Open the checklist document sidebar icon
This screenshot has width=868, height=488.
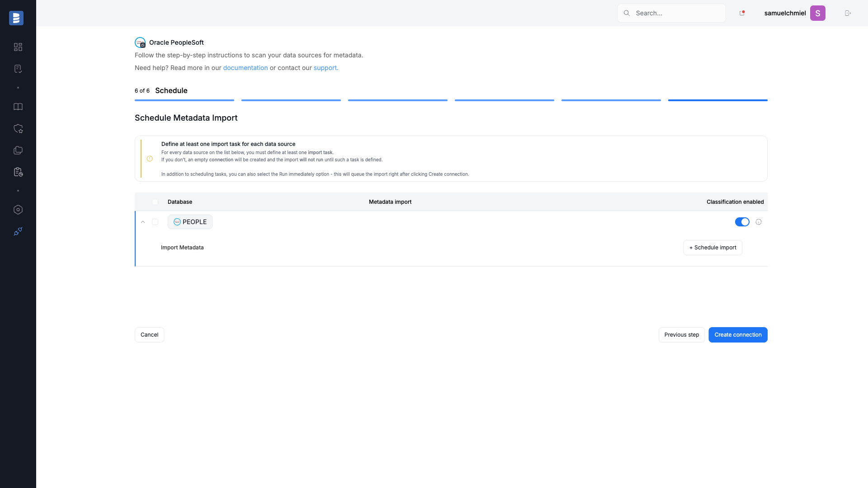[18, 69]
